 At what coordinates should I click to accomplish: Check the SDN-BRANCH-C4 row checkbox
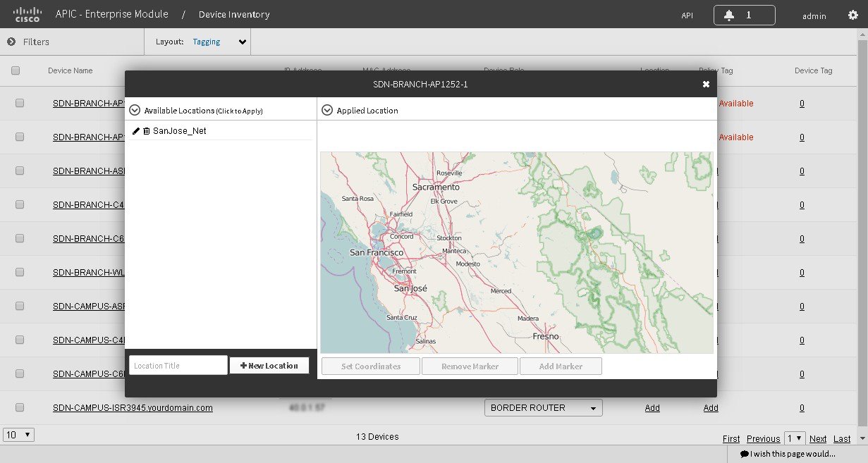point(20,204)
